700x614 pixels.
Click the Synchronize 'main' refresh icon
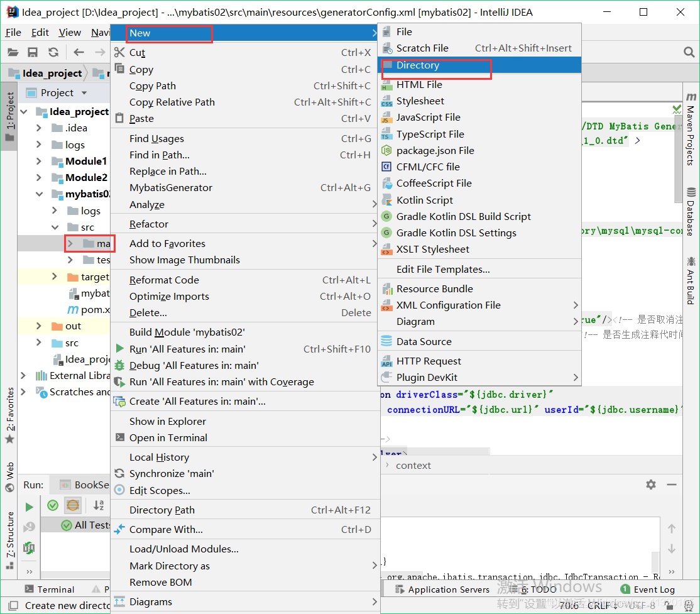coord(119,473)
